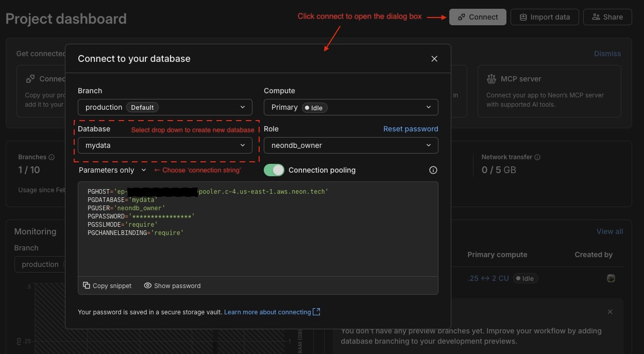
Task: Expand the Branch production dropdown
Action: [x=165, y=107]
